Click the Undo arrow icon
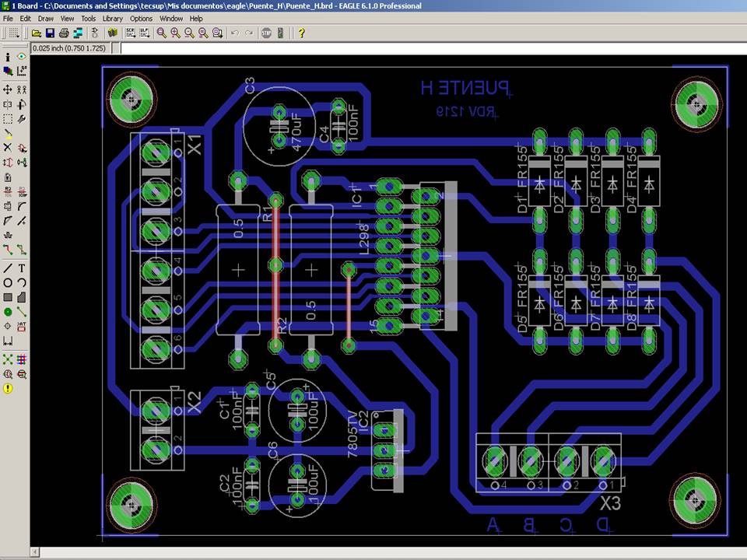This screenshot has height=560, width=747. [x=235, y=33]
